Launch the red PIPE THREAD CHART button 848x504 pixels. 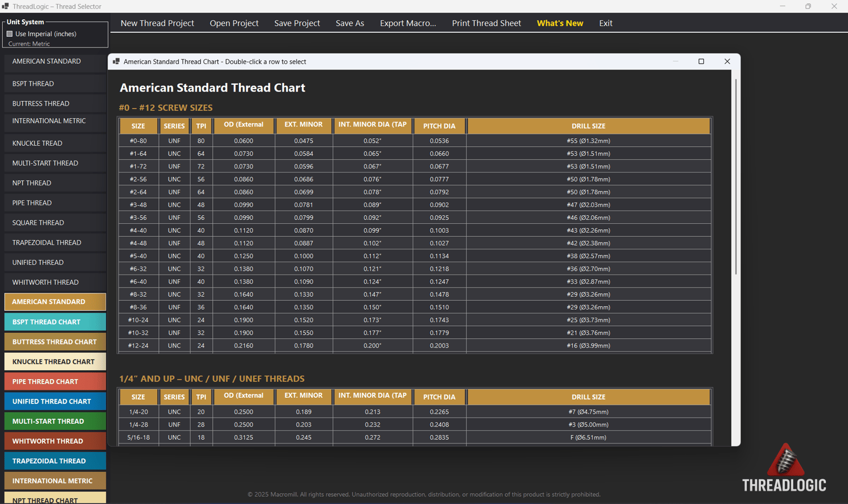point(55,381)
